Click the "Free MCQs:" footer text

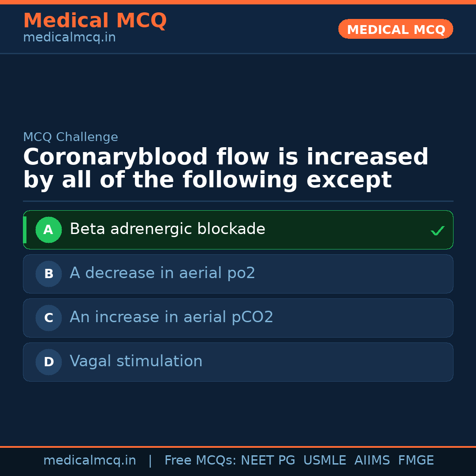coord(200,461)
